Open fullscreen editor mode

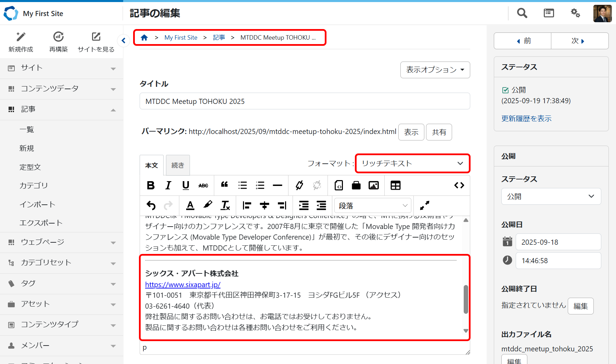[x=424, y=205]
